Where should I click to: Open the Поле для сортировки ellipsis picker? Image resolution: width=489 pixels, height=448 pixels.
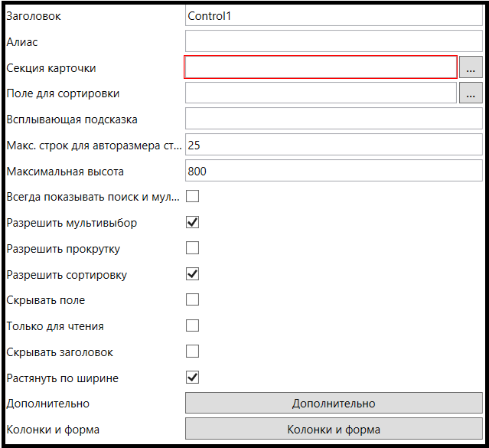click(x=471, y=93)
